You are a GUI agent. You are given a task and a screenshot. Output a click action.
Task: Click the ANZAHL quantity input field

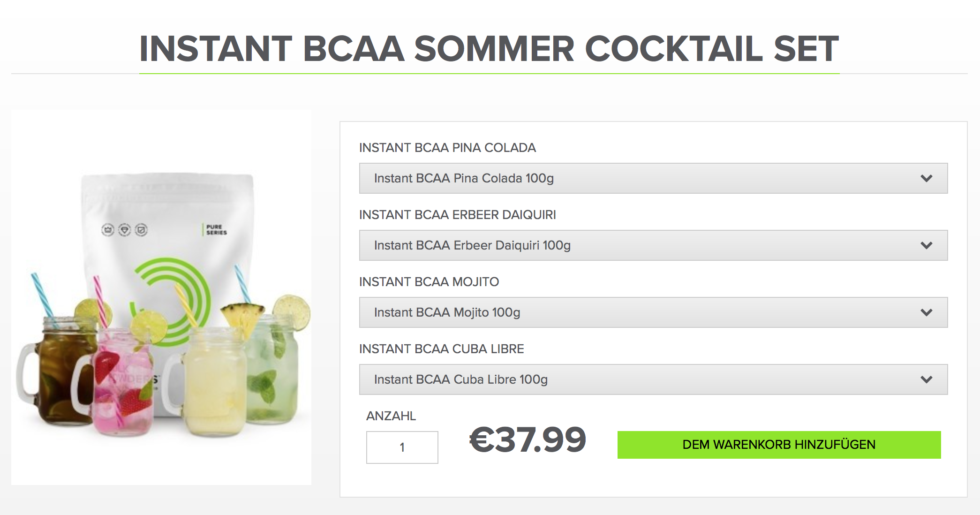pyautogui.click(x=402, y=447)
